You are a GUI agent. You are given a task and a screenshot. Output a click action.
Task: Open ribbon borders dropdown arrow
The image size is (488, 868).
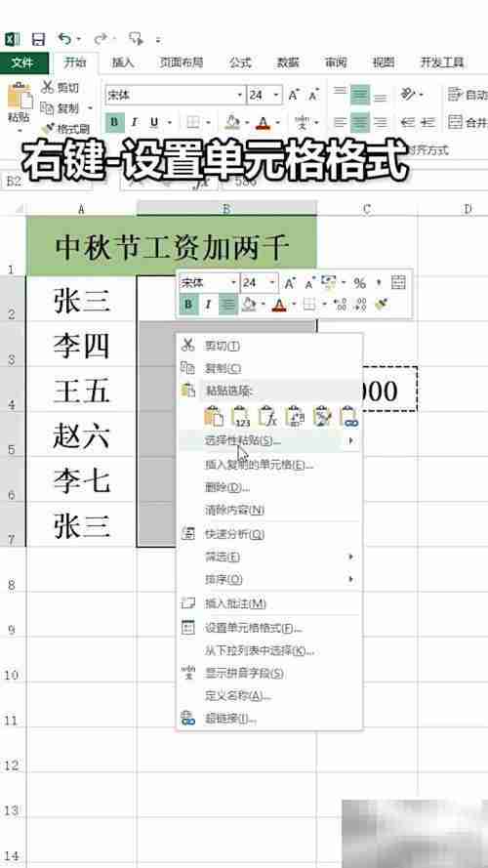pos(208,122)
